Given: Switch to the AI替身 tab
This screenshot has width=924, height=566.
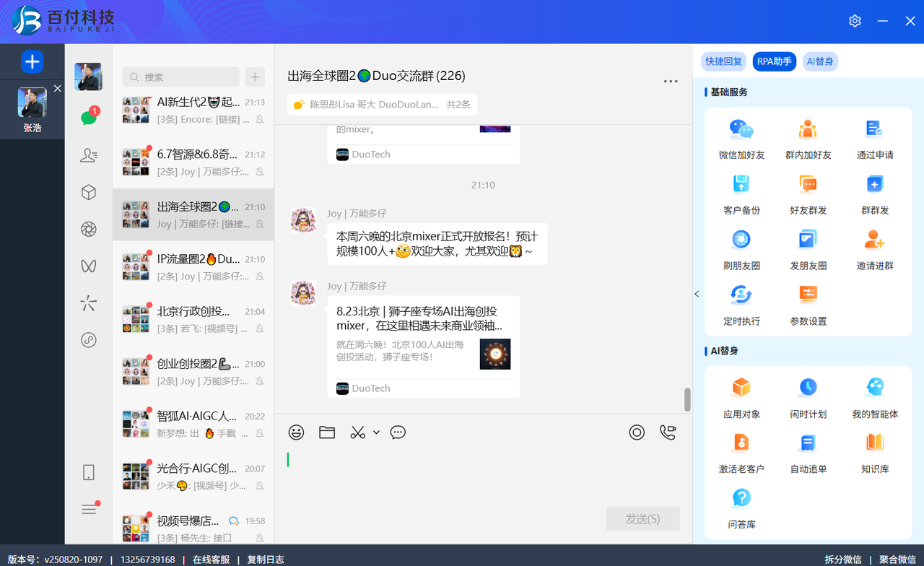Looking at the screenshot, I should coord(820,61).
